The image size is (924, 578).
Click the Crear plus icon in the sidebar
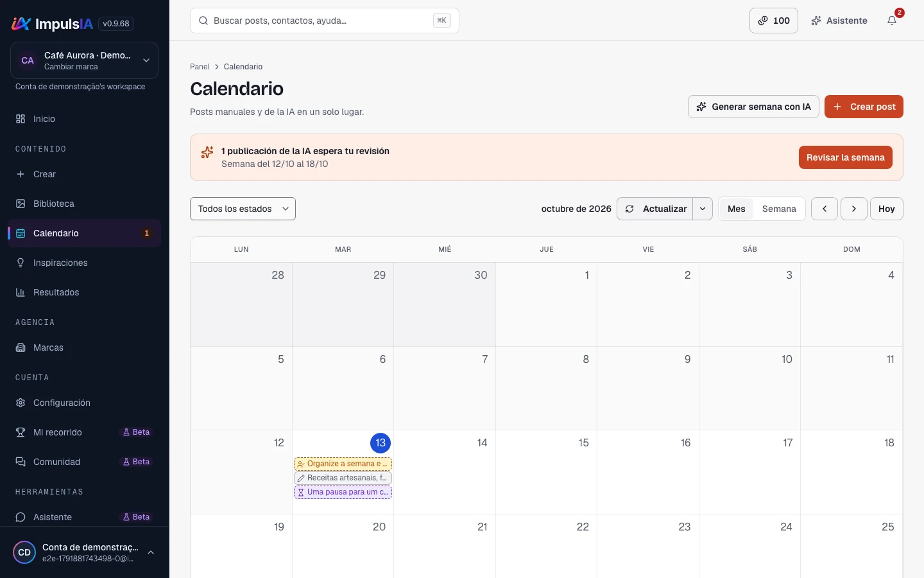click(x=21, y=174)
